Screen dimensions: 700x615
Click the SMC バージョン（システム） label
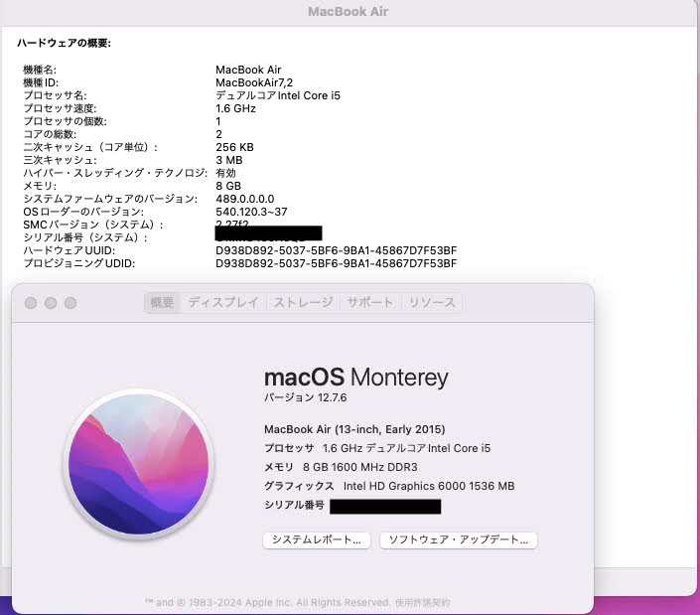93,225
